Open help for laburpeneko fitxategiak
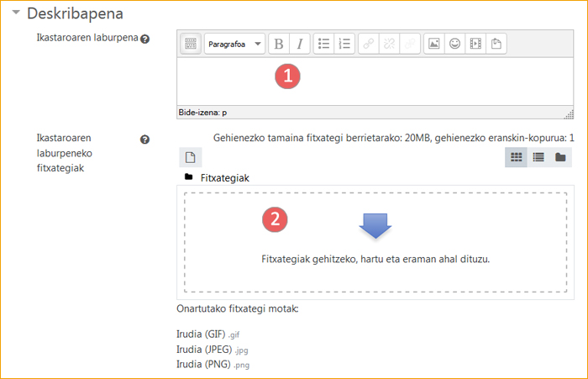The height and width of the screenshot is (379, 588). point(145,139)
